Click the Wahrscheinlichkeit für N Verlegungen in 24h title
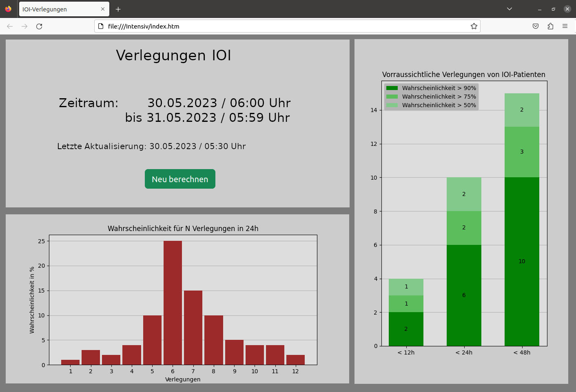The width and height of the screenshot is (576, 392). pos(183,229)
